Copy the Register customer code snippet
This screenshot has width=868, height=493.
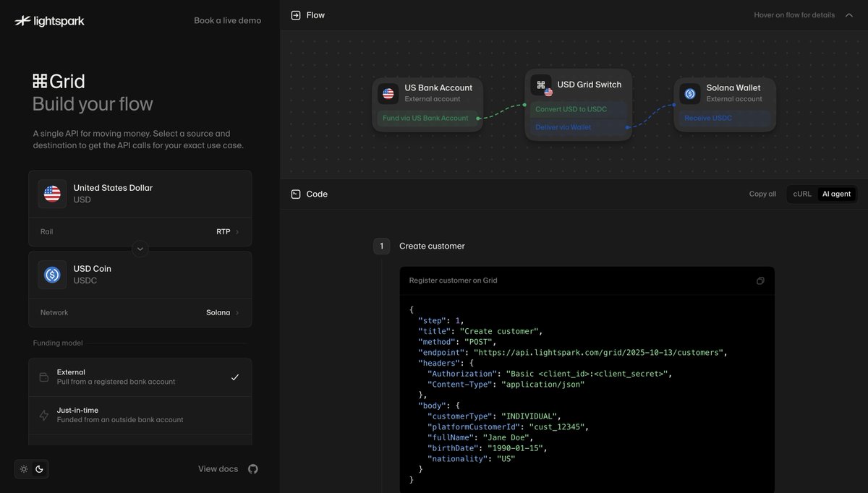coord(760,280)
